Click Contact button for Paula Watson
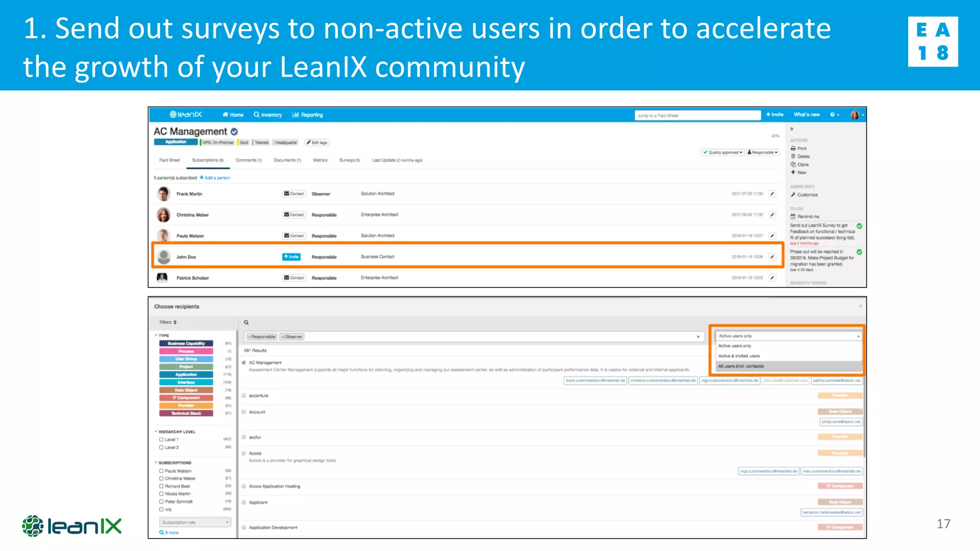This screenshot has width=980, height=551. (x=294, y=236)
